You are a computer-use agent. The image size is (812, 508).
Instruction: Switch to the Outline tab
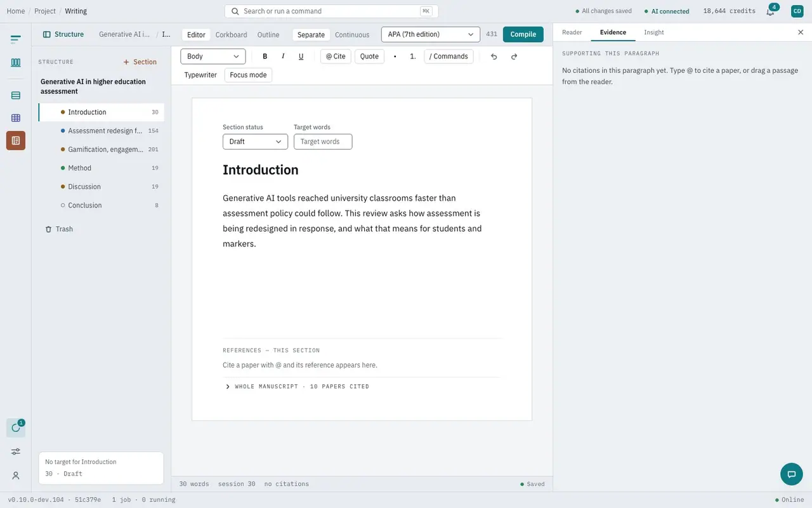point(268,35)
